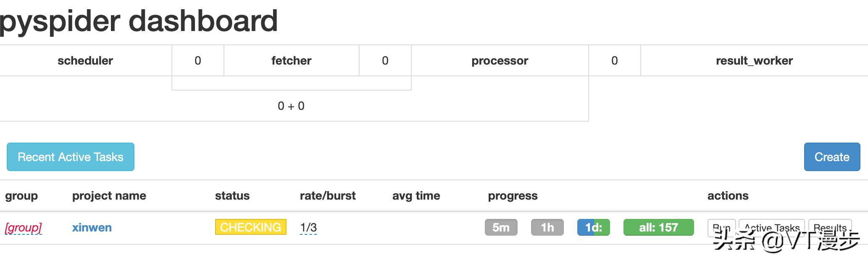Edit the [group] field for xinwen

24,227
